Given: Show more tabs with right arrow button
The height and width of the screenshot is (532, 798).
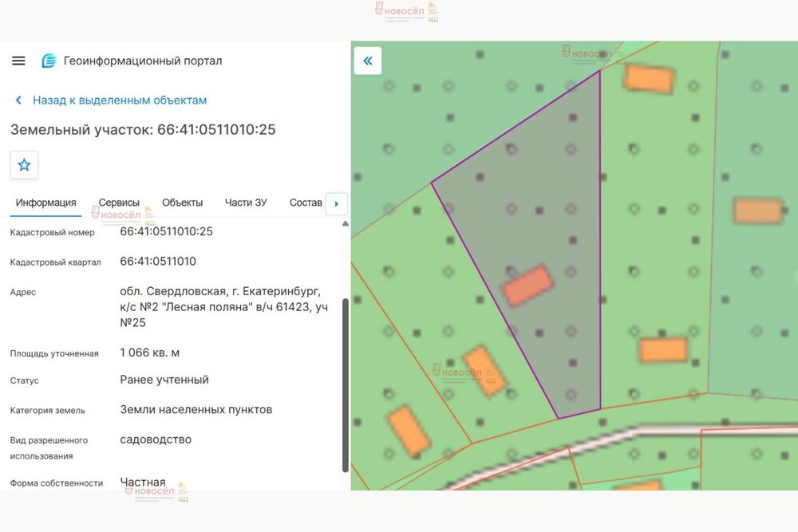Looking at the screenshot, I should point(337,203).
